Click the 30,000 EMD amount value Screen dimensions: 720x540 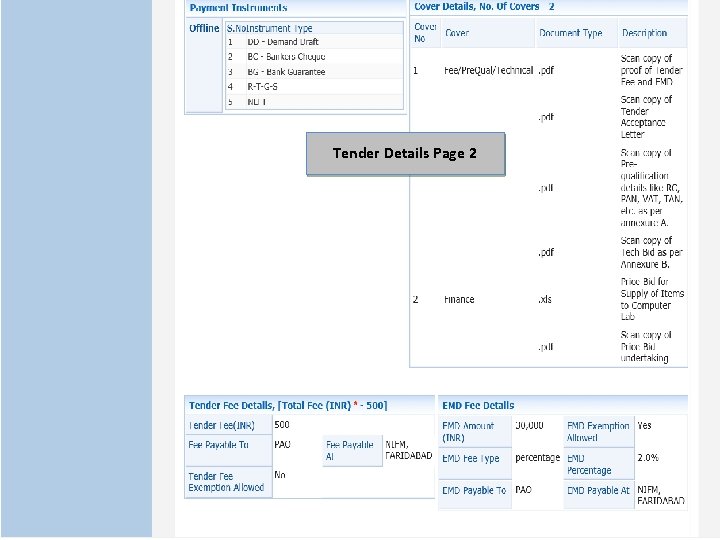coord(529,426)
